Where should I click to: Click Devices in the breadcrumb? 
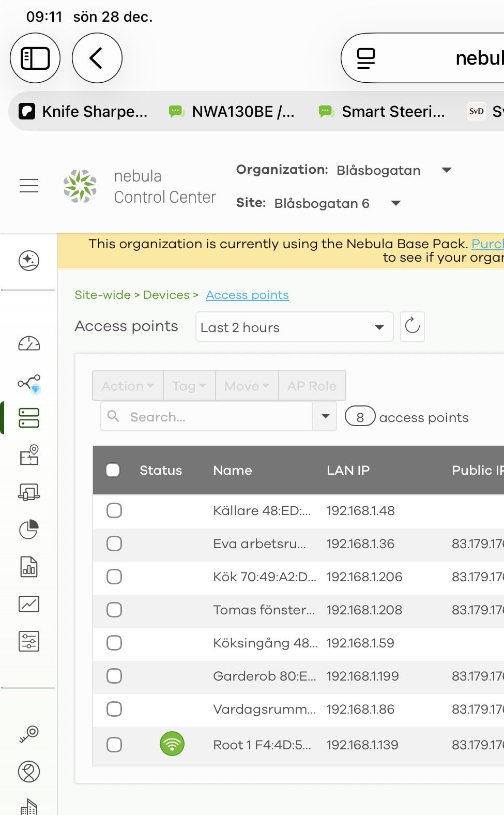coord(166,295)
